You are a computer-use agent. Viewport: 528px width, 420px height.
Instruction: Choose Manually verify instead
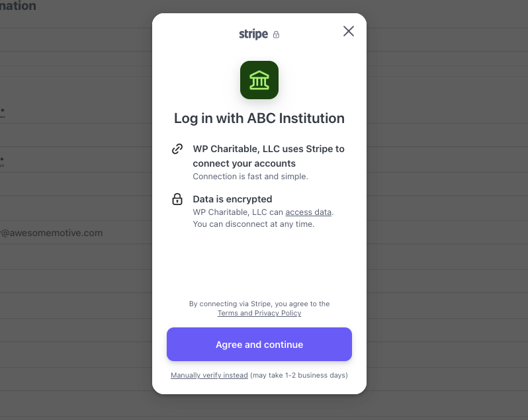pyautogui.click(x=209, y=375)
